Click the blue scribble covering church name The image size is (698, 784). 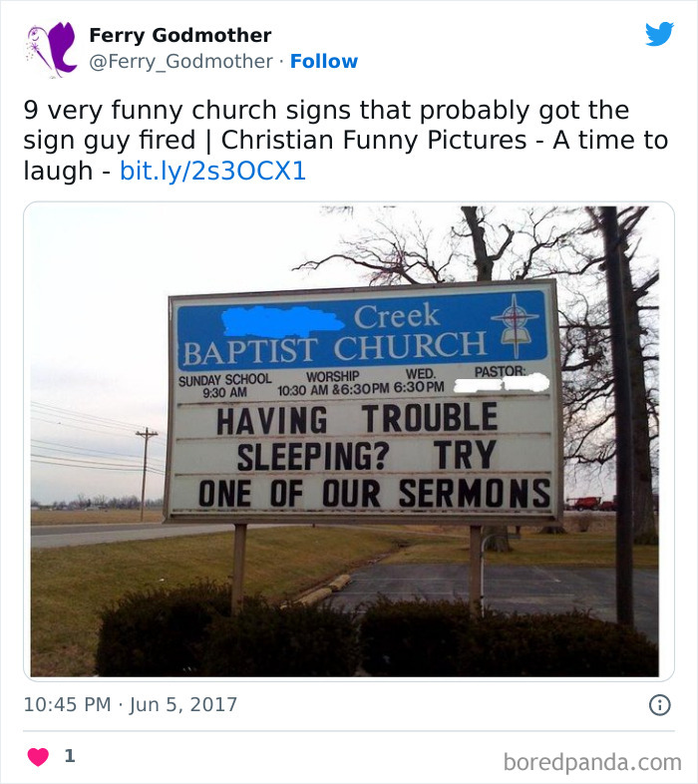point(282,321)
